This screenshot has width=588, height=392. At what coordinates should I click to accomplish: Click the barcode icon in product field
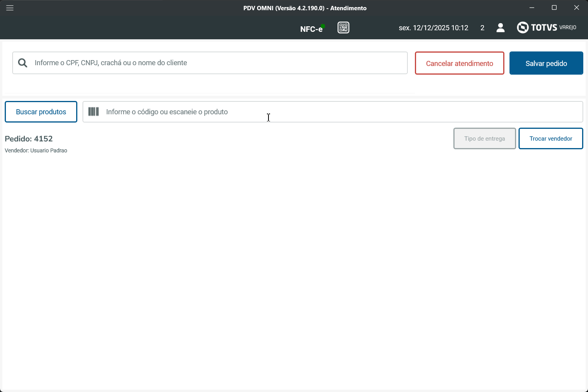coord(93,112)
